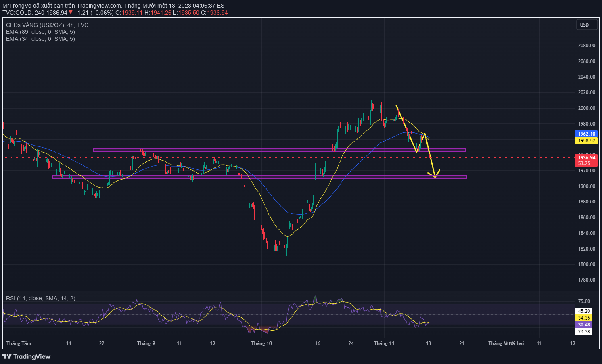Viewport: 602px width, 364px height.
Task: Click the Tháng 11 time axis label
Action: [x=384, y=343]
